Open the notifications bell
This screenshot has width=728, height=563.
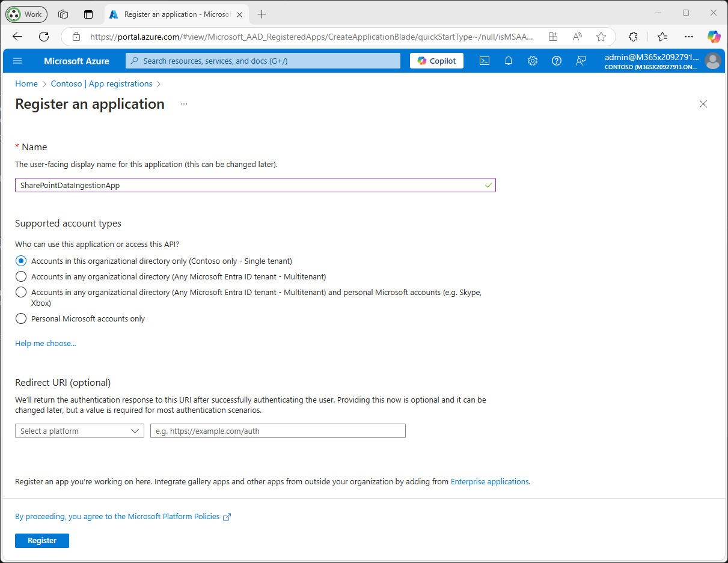(x=509, y=61)
